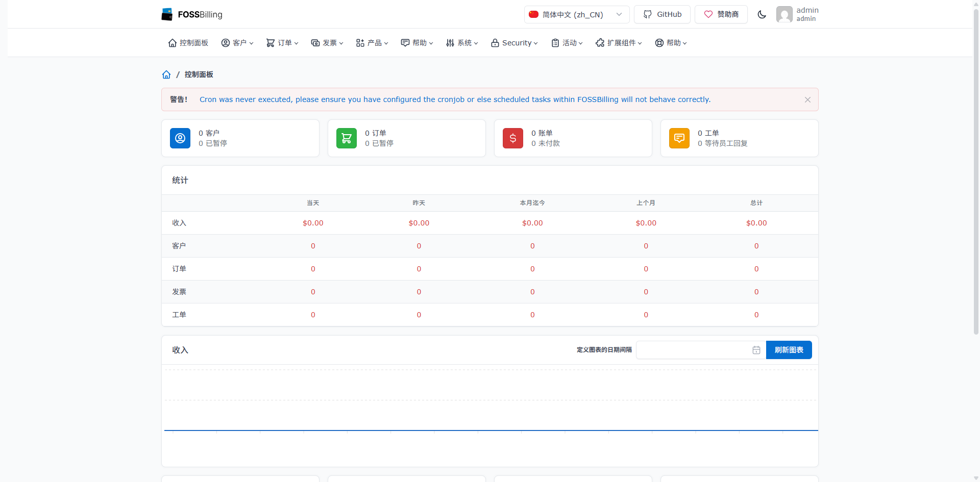Expand the 系统 menu
The width and height of the screenshot is (980, 482).
462,43
